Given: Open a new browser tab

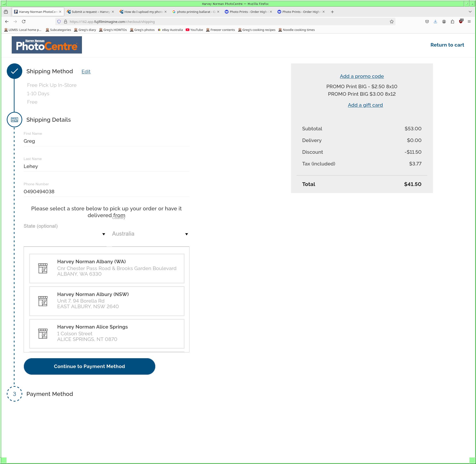Looking at the screenshot, I should click(x=332, y=12).
